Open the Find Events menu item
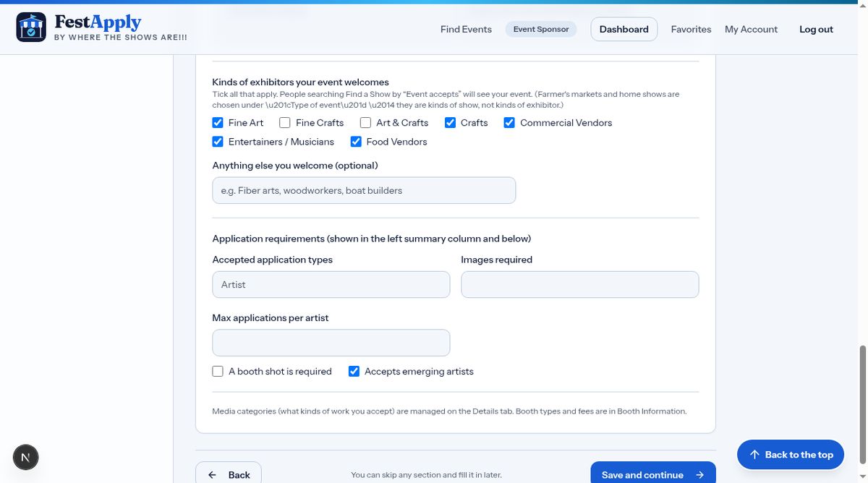 pos(466,30)
